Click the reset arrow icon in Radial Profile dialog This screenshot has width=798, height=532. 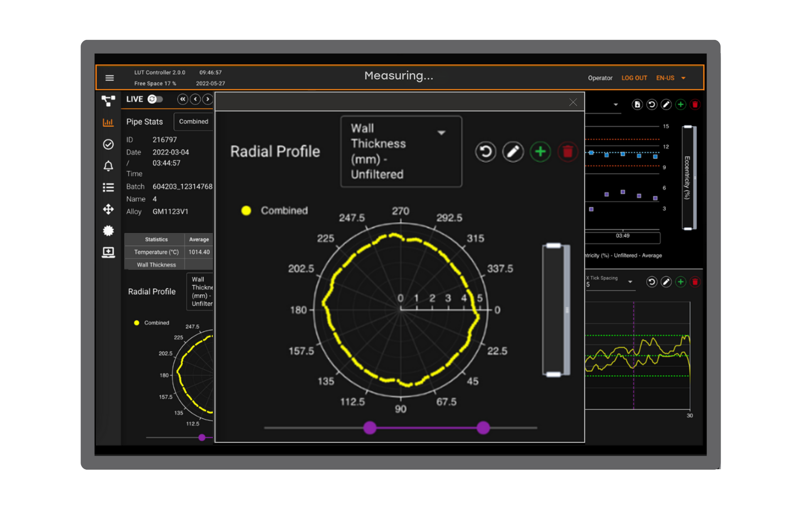[485, 152]
